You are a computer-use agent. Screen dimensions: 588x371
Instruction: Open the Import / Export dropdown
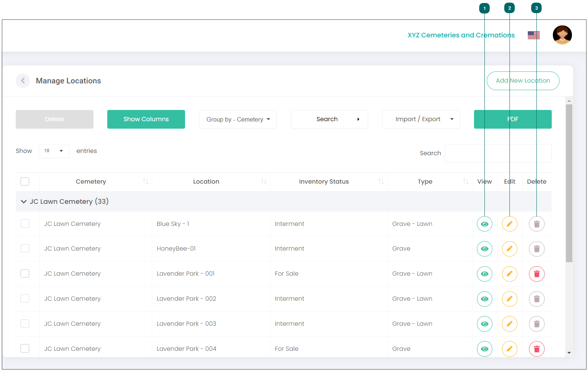point(421,119)
